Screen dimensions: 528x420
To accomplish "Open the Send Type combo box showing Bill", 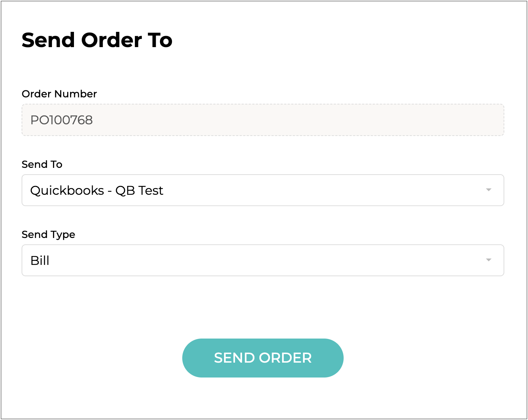I will tap(263, 260).
